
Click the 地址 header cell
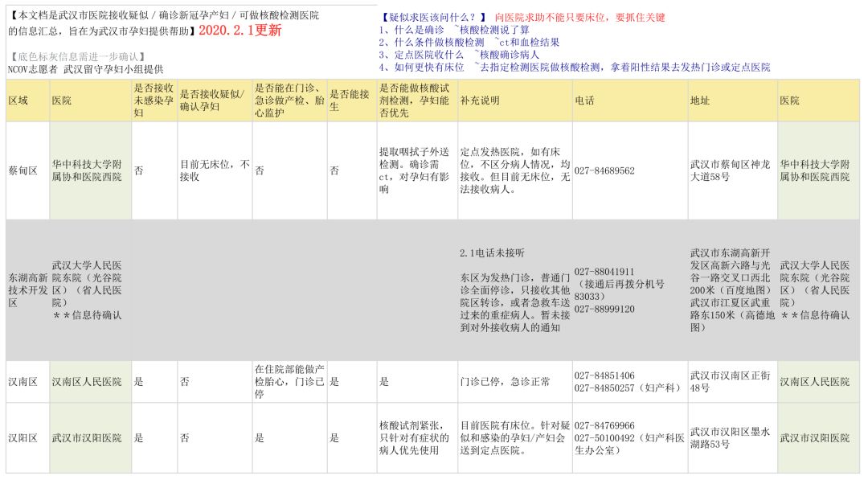click(733, 101)
